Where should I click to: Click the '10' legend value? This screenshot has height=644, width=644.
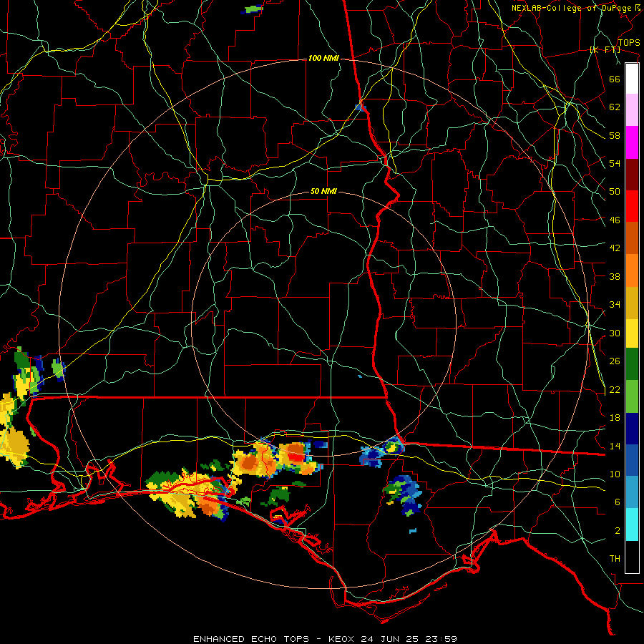tap(615, 474)
